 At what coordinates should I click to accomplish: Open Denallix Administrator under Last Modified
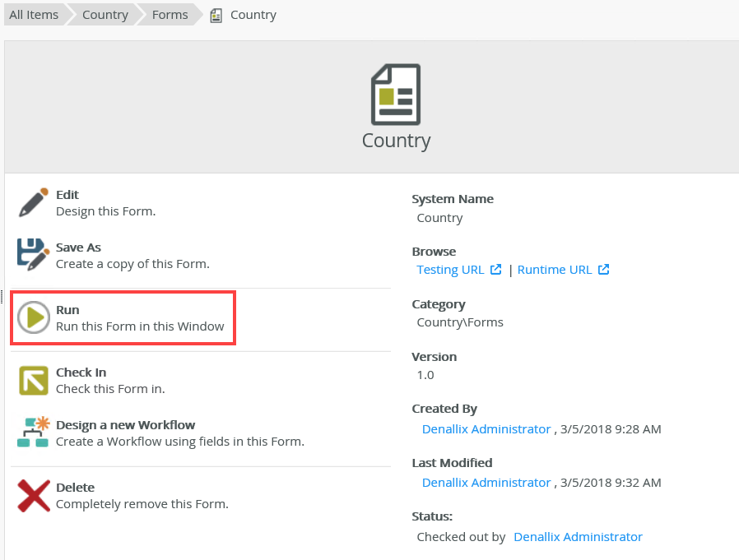486,482
